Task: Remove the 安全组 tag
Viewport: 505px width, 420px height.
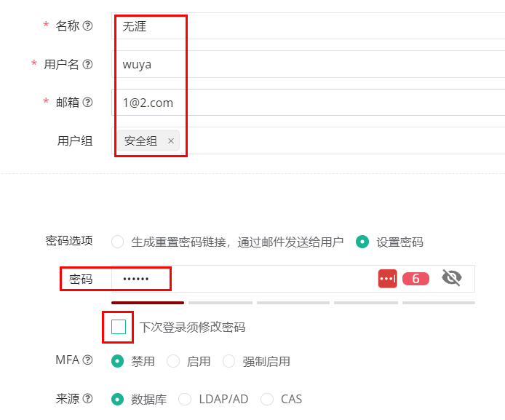Action: point(171,140)
